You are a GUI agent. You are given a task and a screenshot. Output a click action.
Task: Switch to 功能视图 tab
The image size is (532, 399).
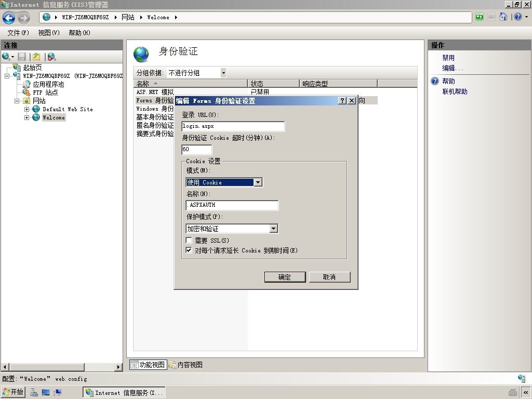click(148, 365)
